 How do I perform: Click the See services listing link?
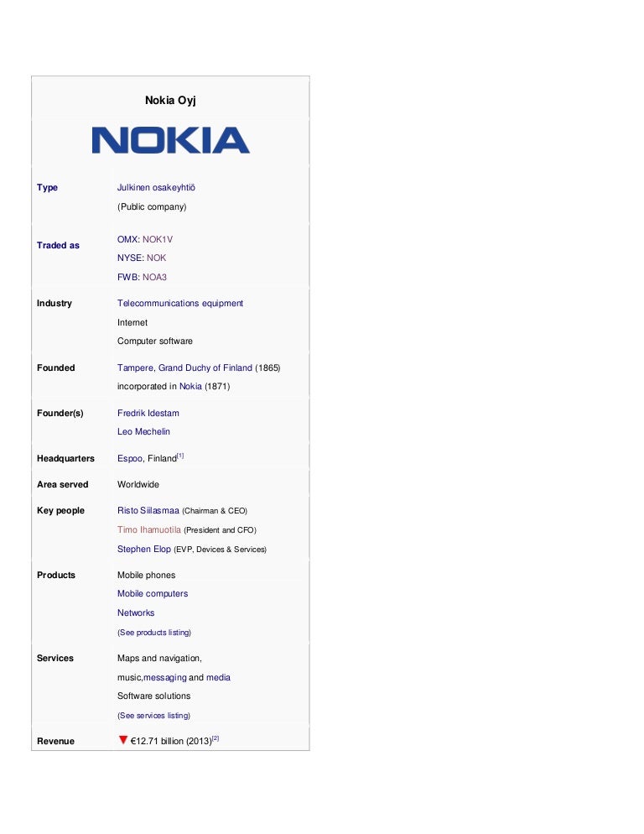click(154, 716)
